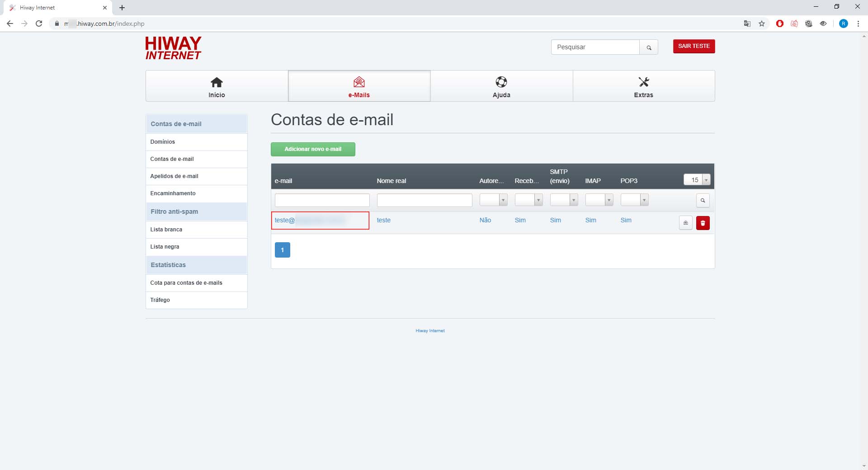
Task: Bookmark this page with the star icon
Action: tap(762, 23)
